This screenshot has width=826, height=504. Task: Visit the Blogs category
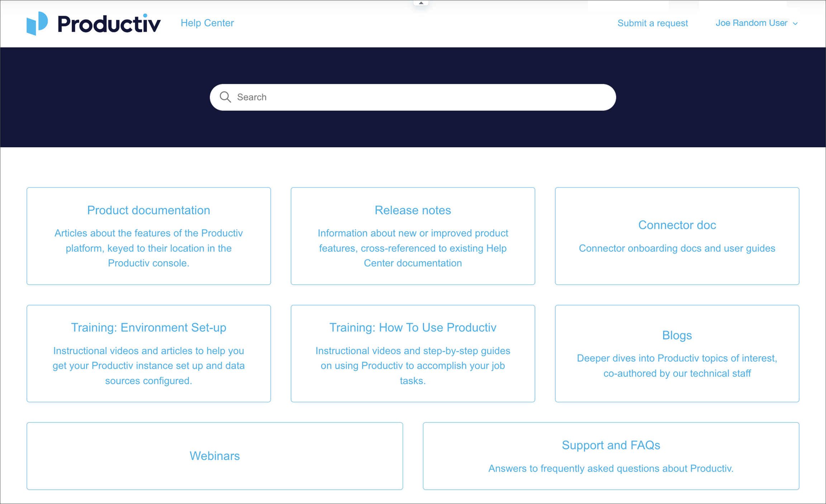coord(677,335)
